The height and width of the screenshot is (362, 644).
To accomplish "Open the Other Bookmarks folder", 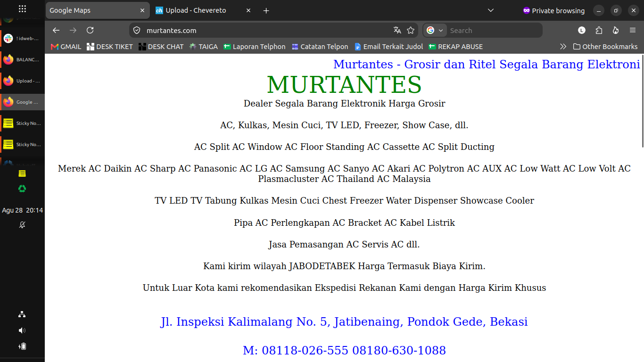I will click(605, 47).
